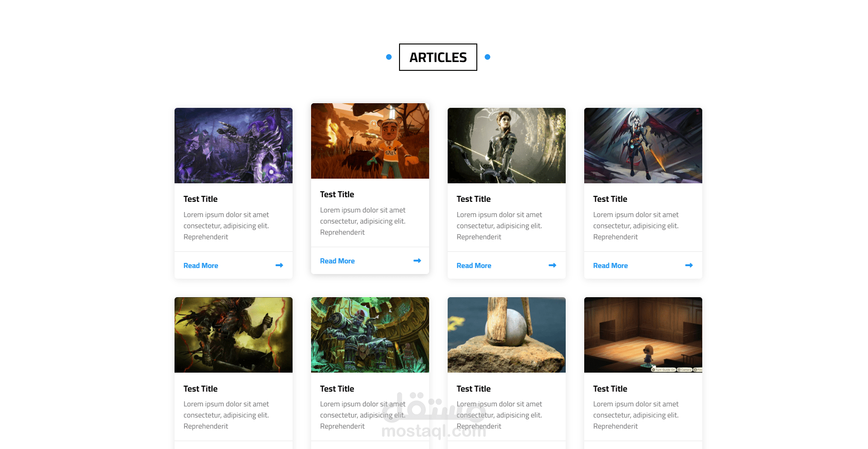This screenshot has width=868, height=449.
Task: Open the winged demon warrior thumbnail
Action: (x=643, y=145)
